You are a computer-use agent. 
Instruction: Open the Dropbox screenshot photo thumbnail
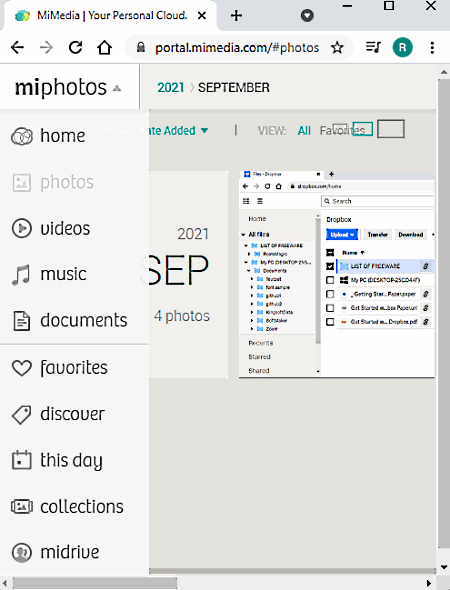[x=337, y=274]
